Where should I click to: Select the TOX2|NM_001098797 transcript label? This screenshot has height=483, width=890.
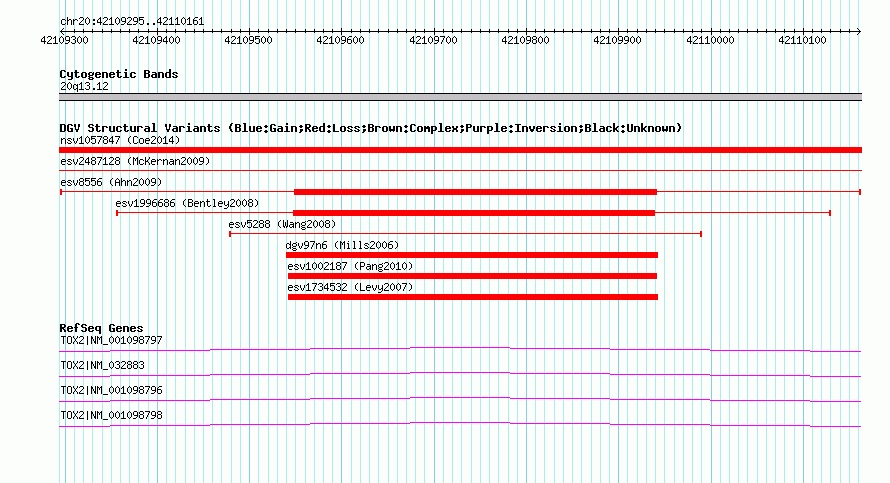pyautogui.click(x=111, y=341)
